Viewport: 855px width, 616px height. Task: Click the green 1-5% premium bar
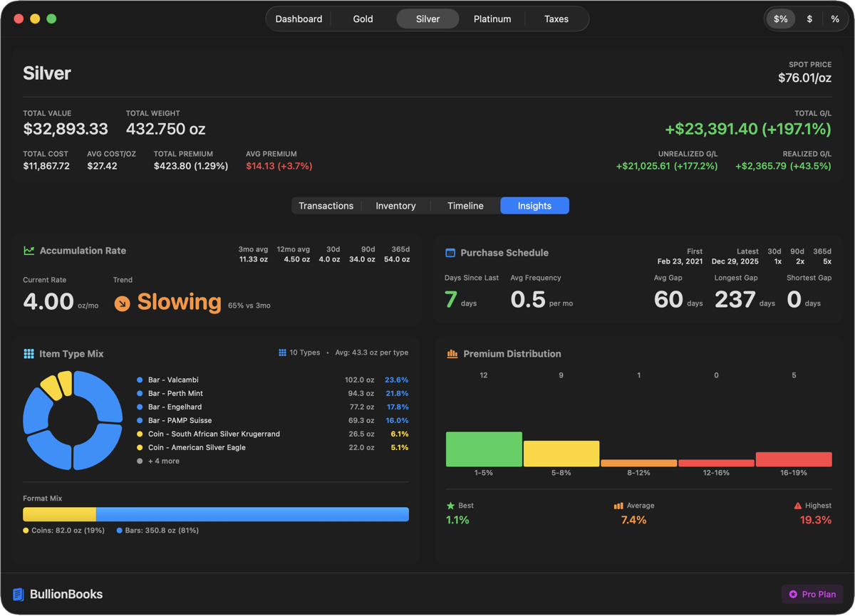pos(484,449)
